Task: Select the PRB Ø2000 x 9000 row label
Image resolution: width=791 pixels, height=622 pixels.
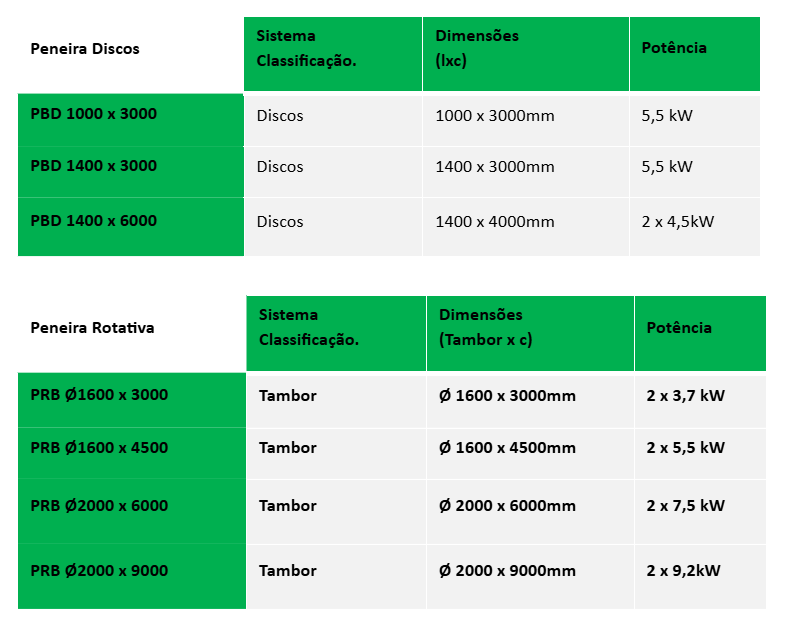Action: click(99, 571)
